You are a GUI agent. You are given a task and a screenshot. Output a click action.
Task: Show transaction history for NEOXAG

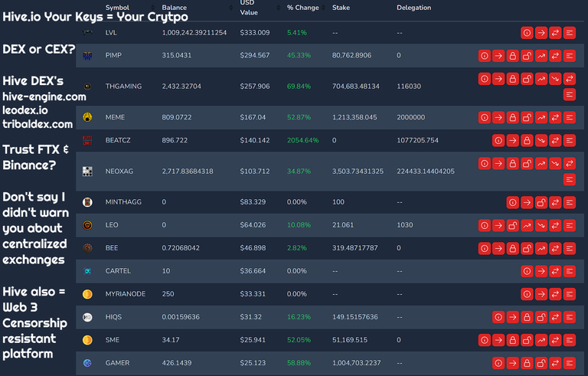pyautogui.click(x=570, y=179)
